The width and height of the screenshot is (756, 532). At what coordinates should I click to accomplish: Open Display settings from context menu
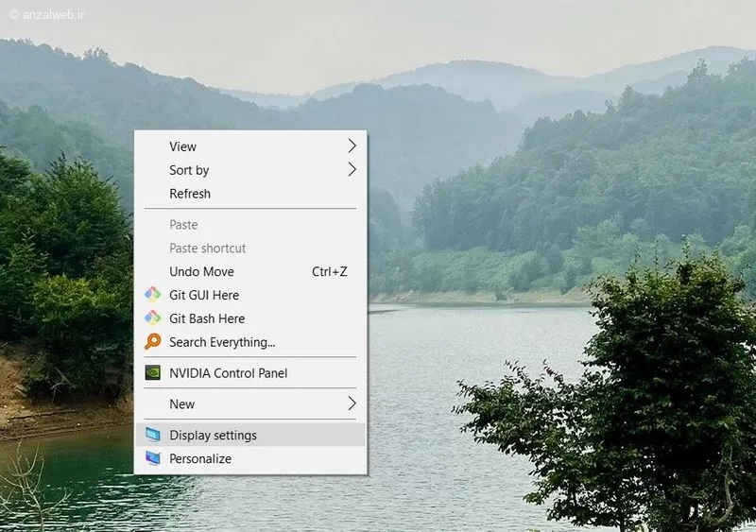click(x=250, y=435)
